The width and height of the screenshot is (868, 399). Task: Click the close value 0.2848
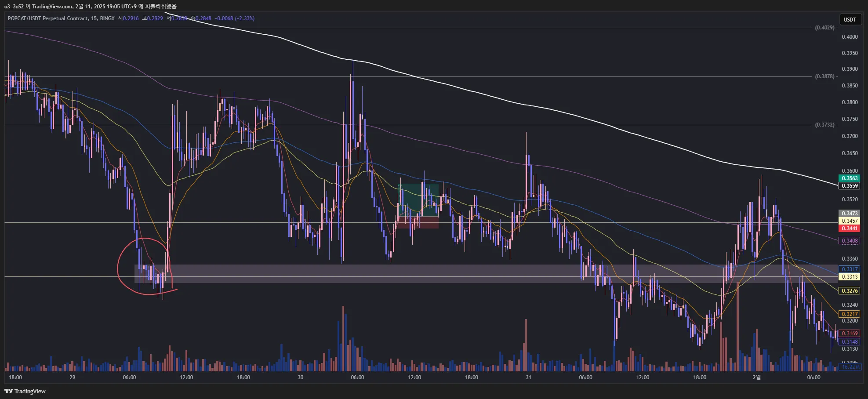(203, 18)
